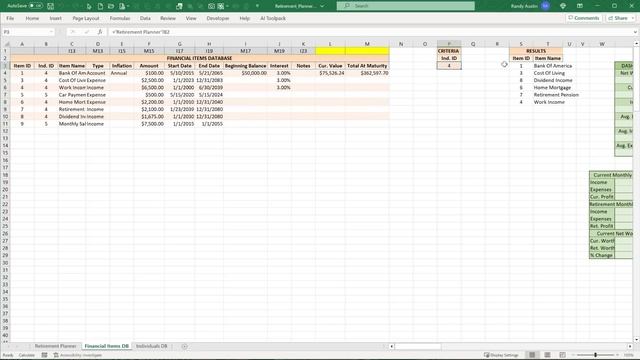Click the paste clipboard icon in toolbar
Image resolution: width=640 pixels, height=360 pixels.
click(179, 6)
